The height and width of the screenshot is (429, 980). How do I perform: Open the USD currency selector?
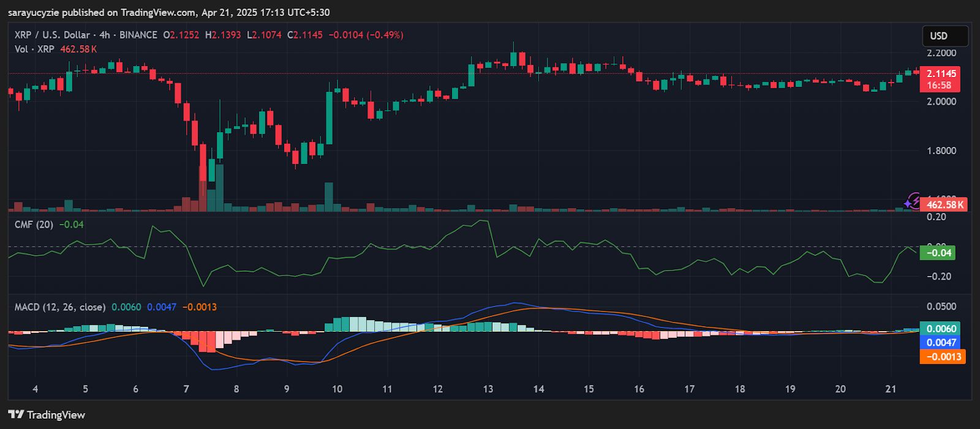click(x=945, y=36)
